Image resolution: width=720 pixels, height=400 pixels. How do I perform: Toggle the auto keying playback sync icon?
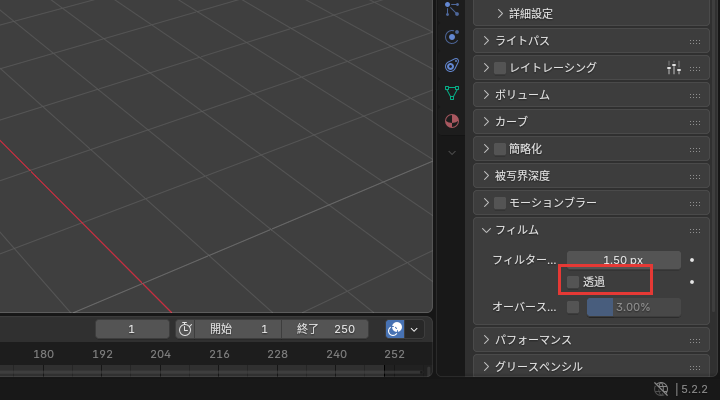coord(395,329)
